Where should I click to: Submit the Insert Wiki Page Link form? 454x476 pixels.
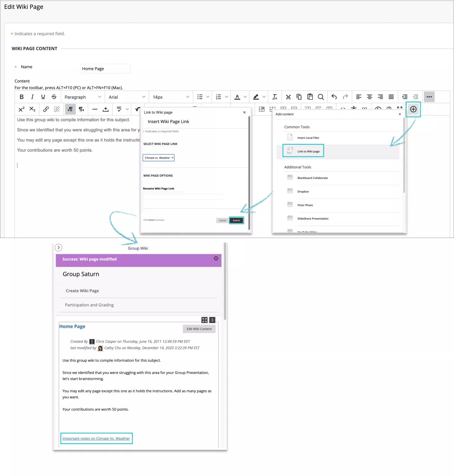click(x=236, y=220)
